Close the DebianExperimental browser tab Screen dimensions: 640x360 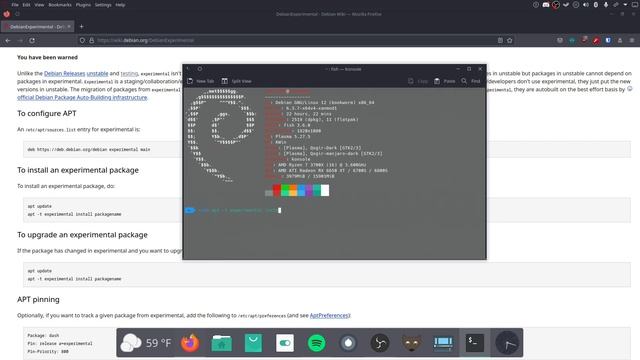pos(69,27)
